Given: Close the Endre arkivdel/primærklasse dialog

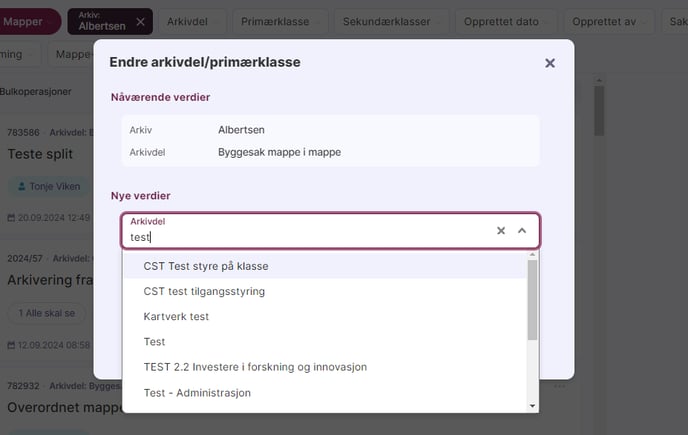Looking at the screenshot, I should pyautogui.click(x=550, y=63).
